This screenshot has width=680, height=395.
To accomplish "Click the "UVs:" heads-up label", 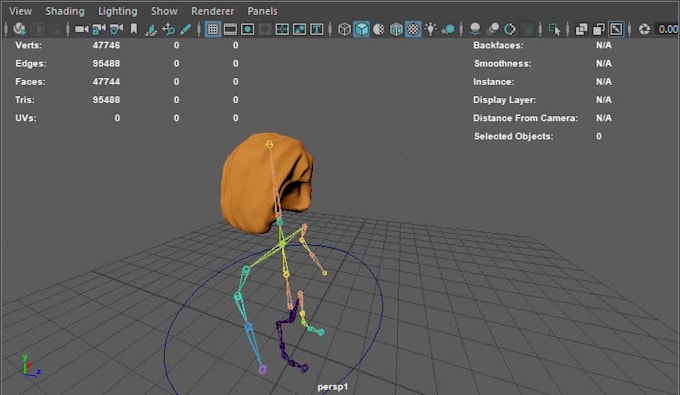I will [26, 118].
